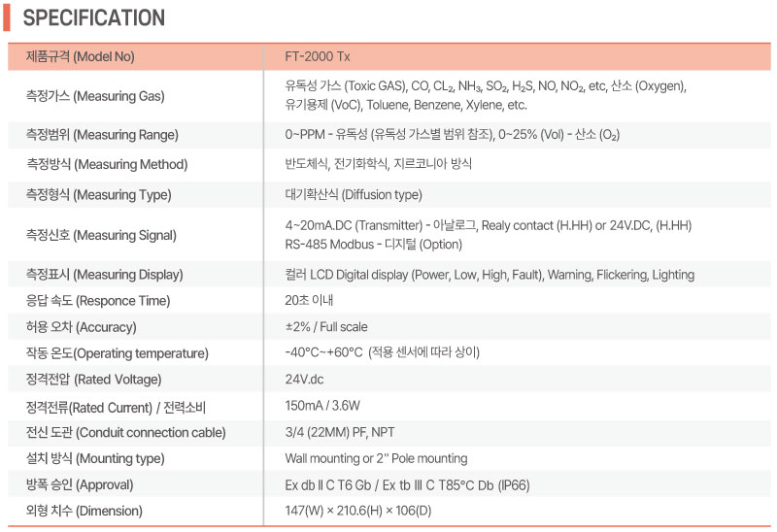Click the Wall mounting or 2" Pole value

pos(376,458)
